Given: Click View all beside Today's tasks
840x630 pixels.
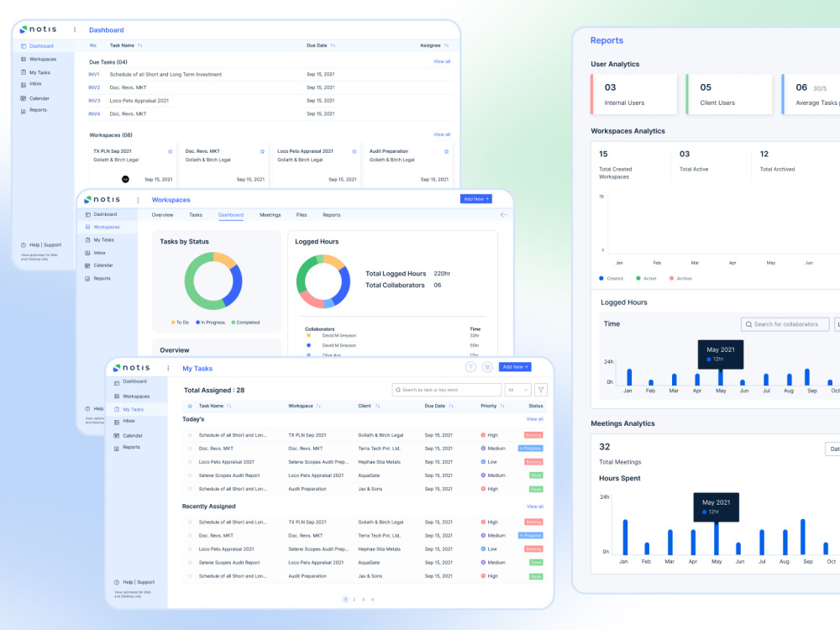Looking at the screenshot, I should coord(534,419).
